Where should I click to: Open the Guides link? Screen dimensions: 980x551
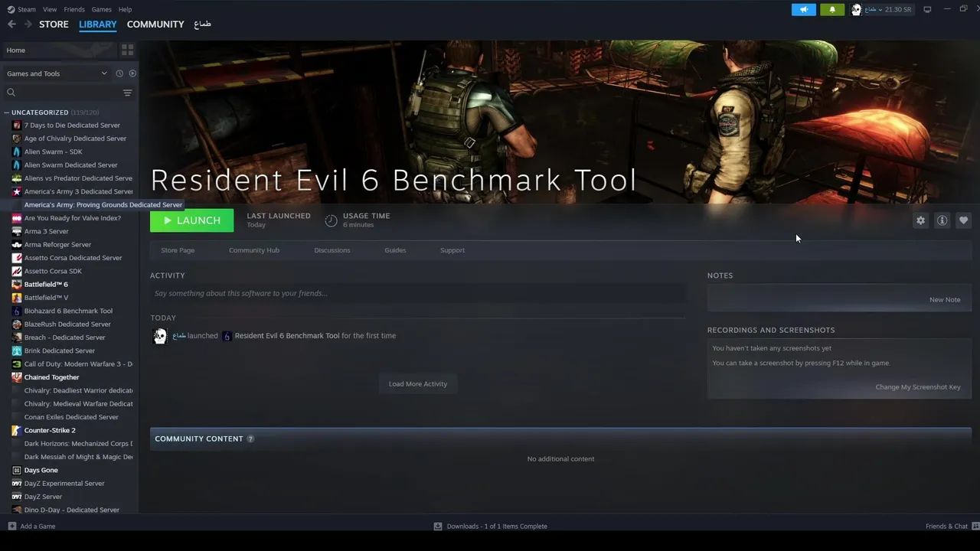pyautogui.click(x=395, y=250)
